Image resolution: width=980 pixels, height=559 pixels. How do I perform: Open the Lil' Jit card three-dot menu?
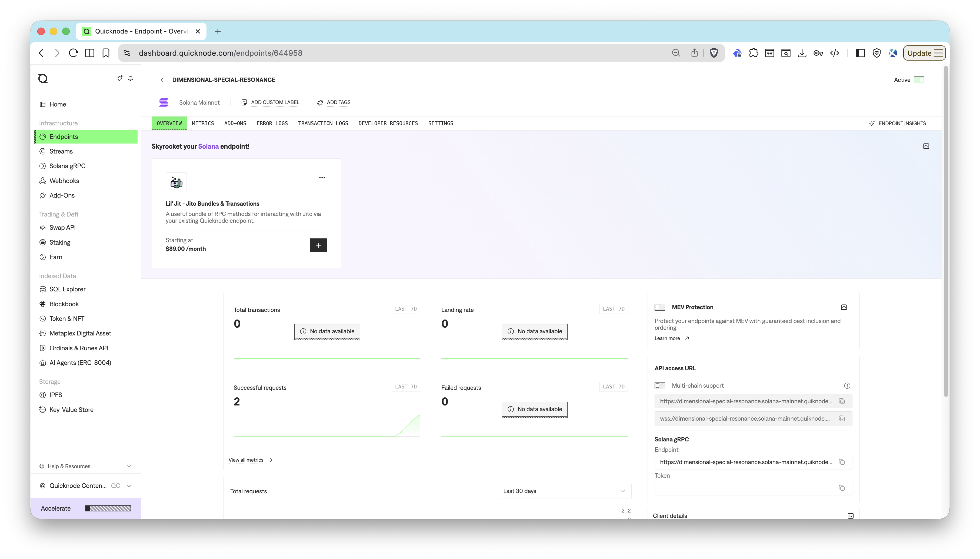point(322,177)
